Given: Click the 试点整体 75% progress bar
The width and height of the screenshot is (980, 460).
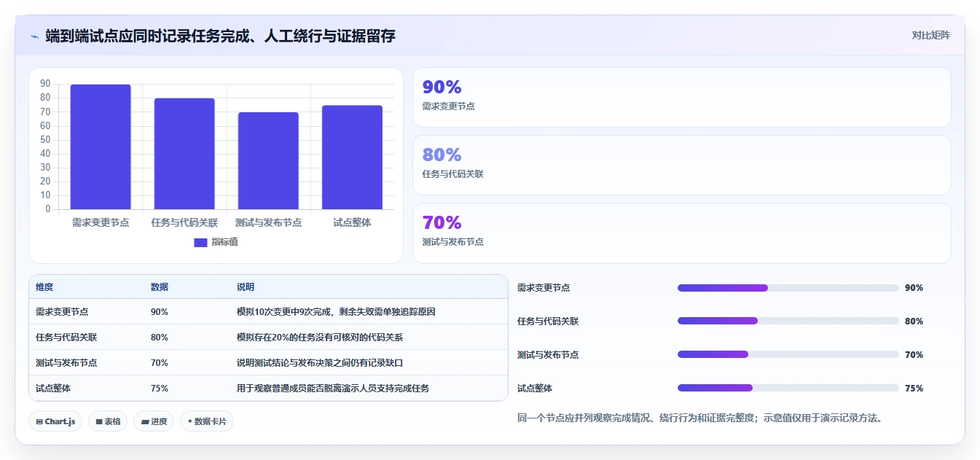Looking at the screenshot, I should click(x=788, y=388).
